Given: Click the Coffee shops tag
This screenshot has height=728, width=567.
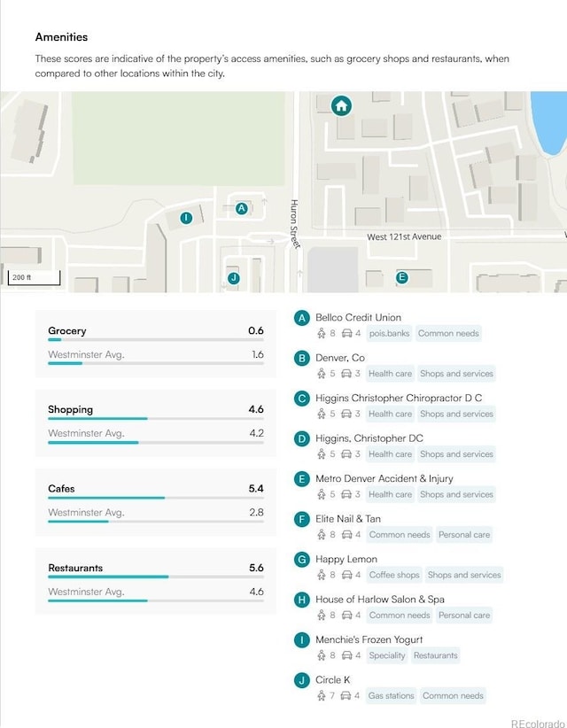Looking at the screenshot, I should (x=393, y=575).
